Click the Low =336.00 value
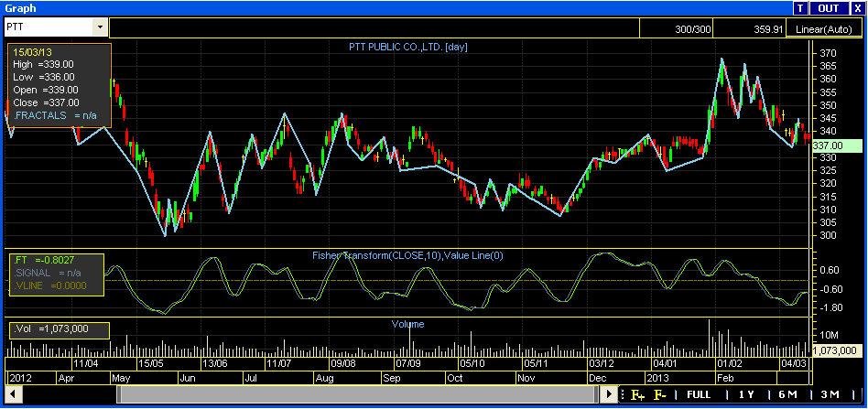Viewport: 868px width, 409px height. 44,77
